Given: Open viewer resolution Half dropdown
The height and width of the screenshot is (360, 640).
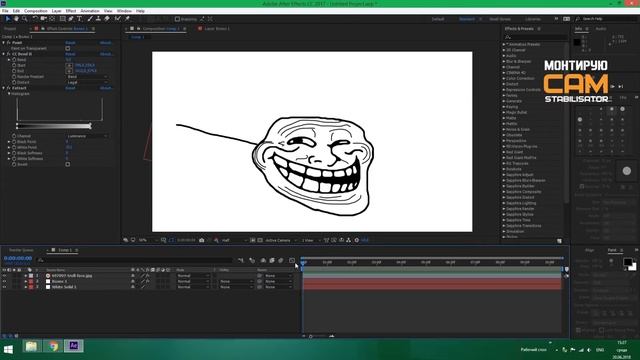Looking at the screenshot, I should click(x=234, y=240).
